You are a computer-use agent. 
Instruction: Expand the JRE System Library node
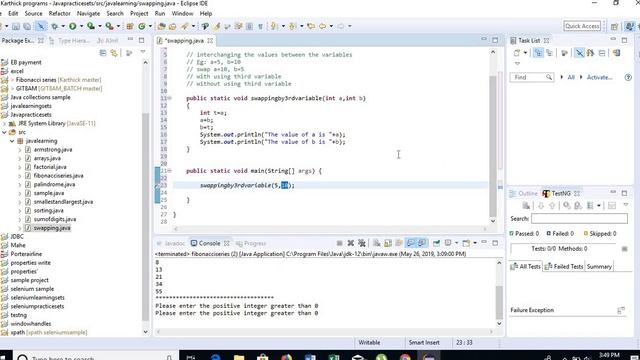[x=4, y=123]
